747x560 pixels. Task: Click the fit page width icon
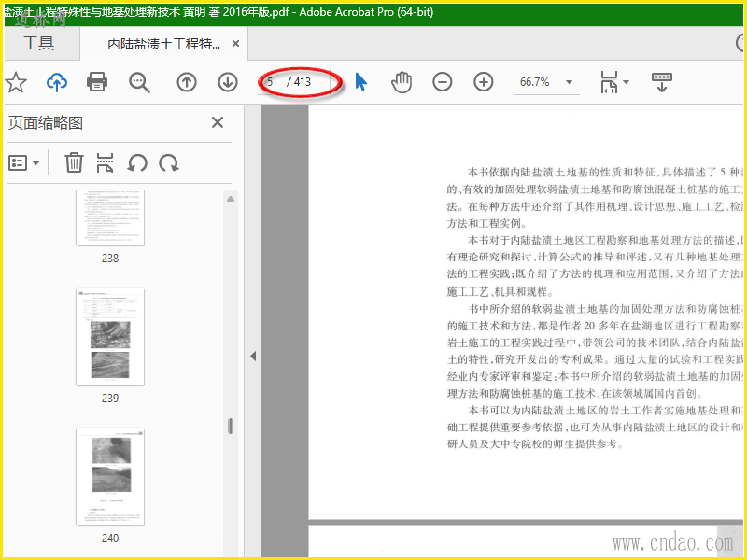[610, 82]
